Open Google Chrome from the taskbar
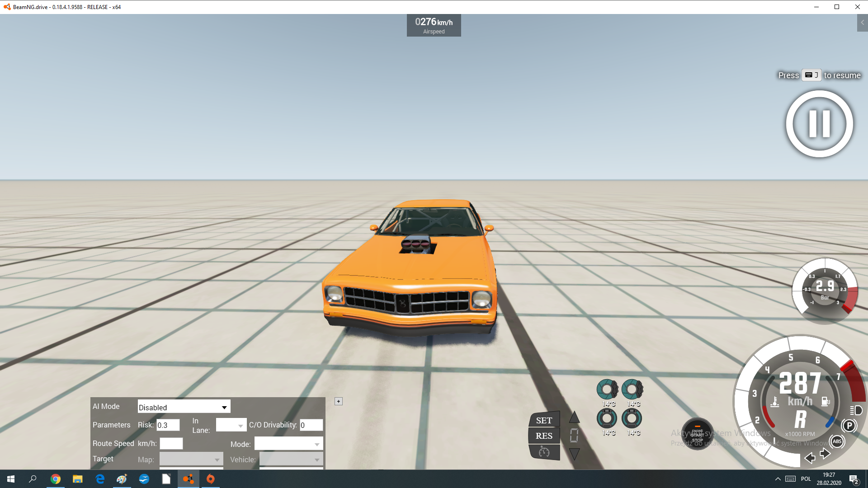This screenshot has width=868, height=488. (56, 479)
